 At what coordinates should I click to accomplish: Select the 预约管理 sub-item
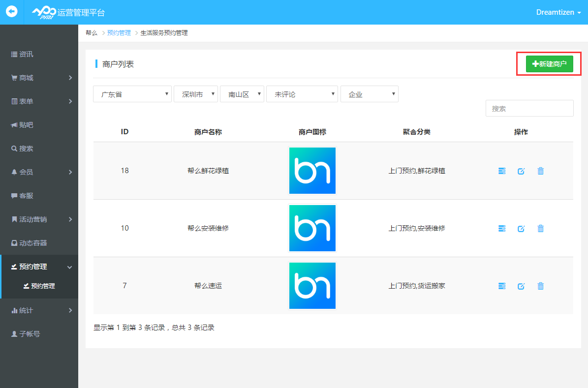(x=39, y=286)
